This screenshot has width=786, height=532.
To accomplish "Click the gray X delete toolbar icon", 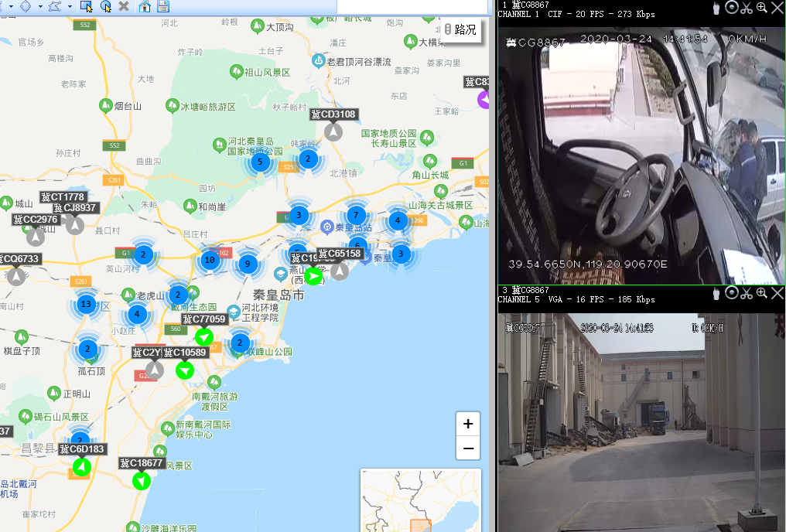I will point(125,6).
